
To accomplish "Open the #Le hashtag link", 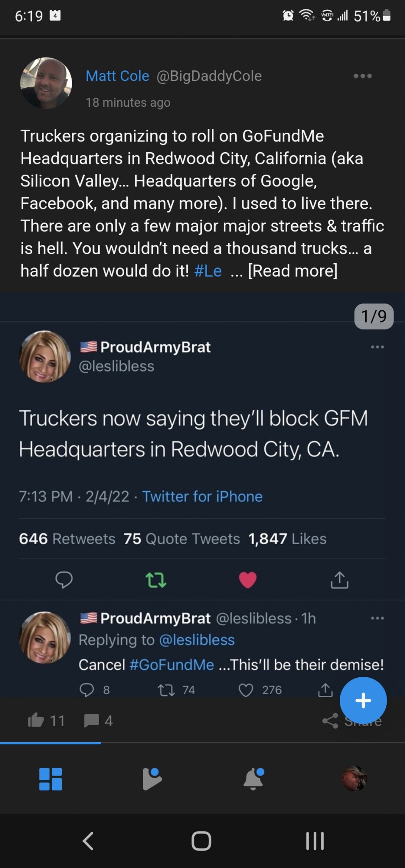I will 208,271.
